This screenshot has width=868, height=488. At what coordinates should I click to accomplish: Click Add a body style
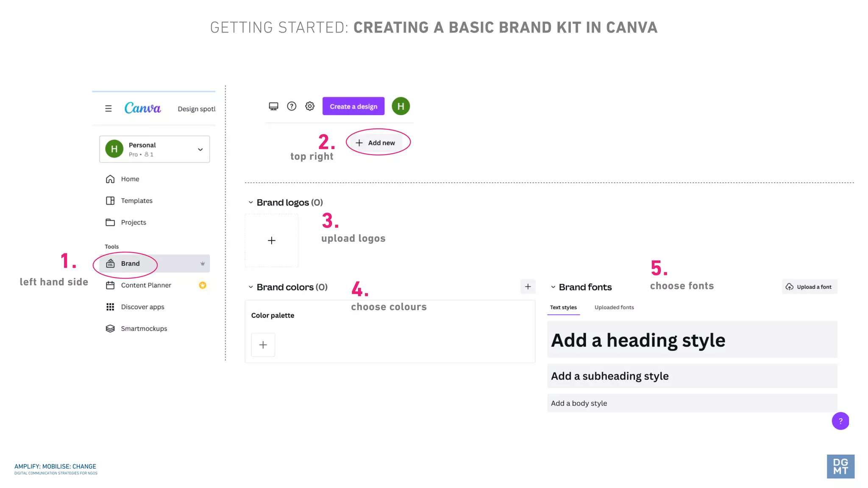[692, 403]
